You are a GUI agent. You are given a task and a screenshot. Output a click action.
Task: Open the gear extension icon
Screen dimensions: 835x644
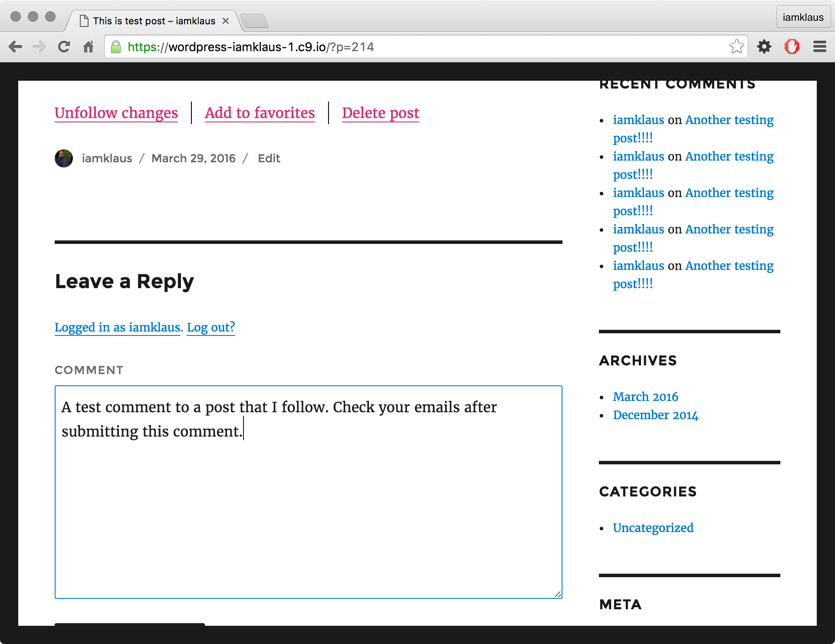tap(764, 46)
